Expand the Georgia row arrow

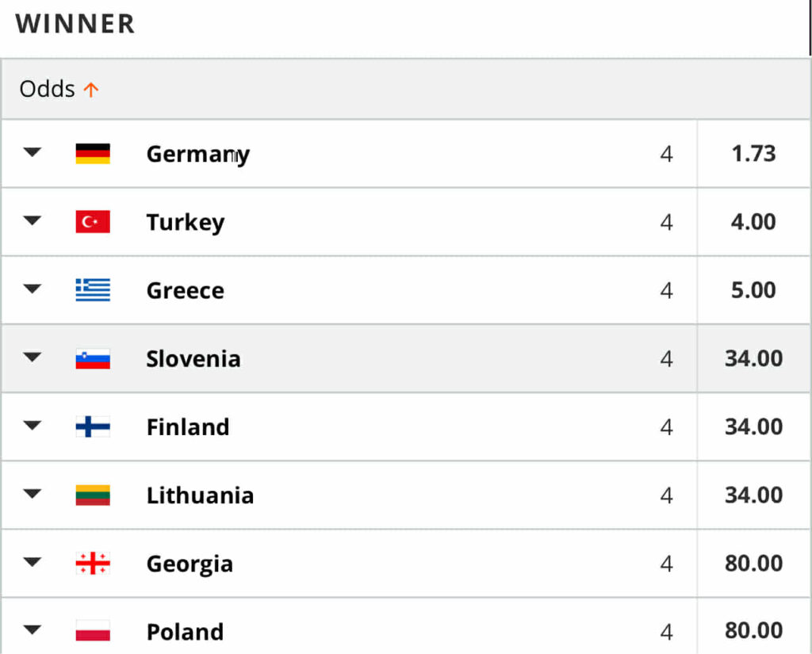click(32, 563)
